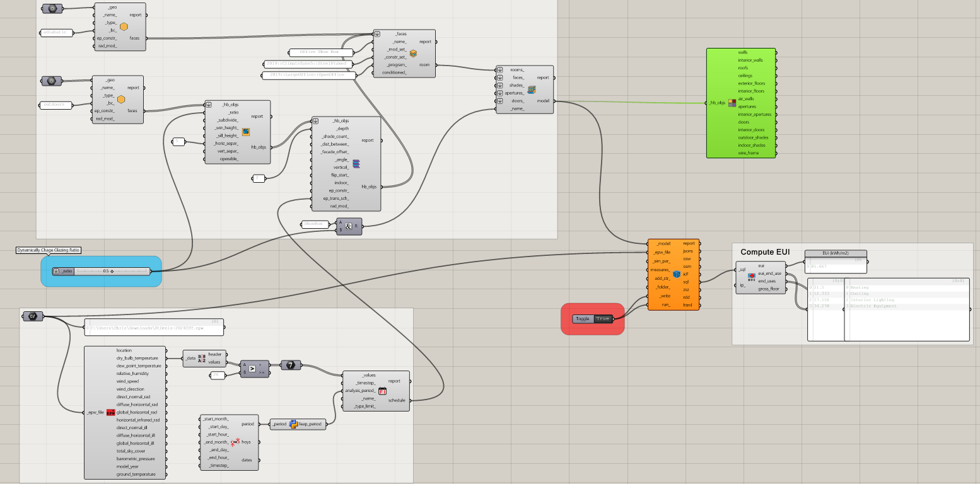Click the red EPW import component icon

(110, 413)
